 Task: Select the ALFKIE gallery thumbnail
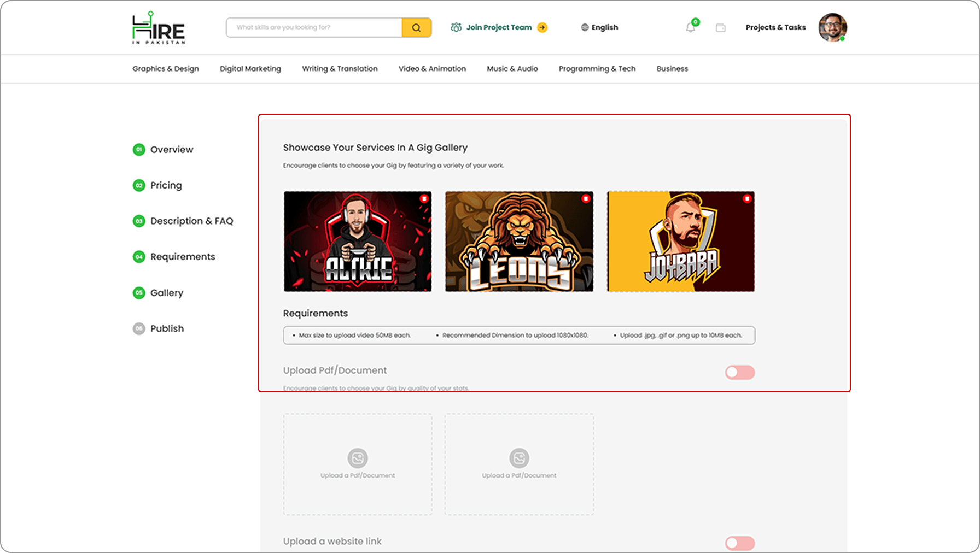coord(358,241)
